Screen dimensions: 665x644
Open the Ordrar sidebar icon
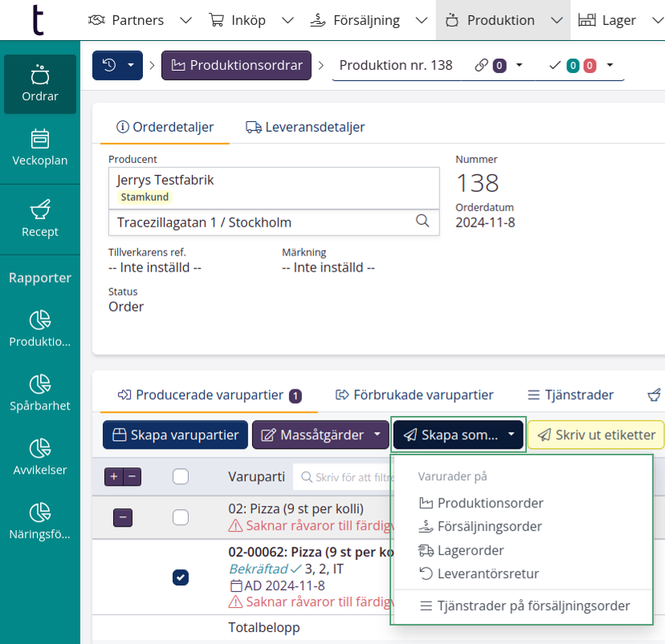click(x=39, y=84)
